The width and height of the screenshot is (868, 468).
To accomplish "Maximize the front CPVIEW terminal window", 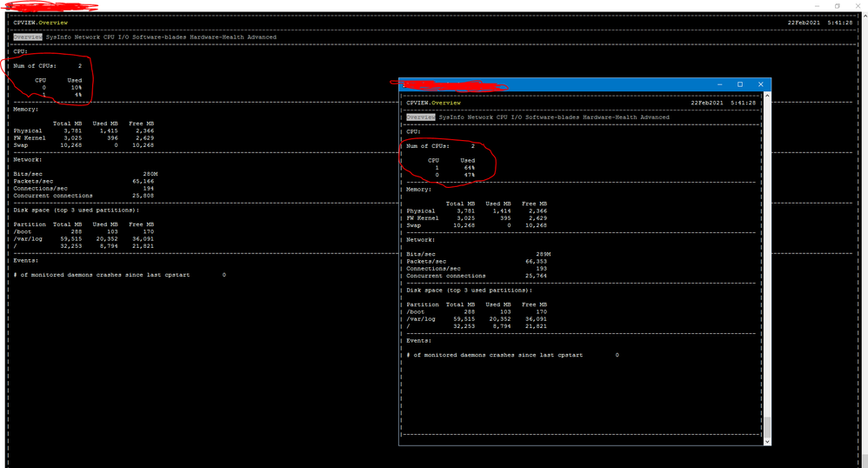I will click(740, 84).
